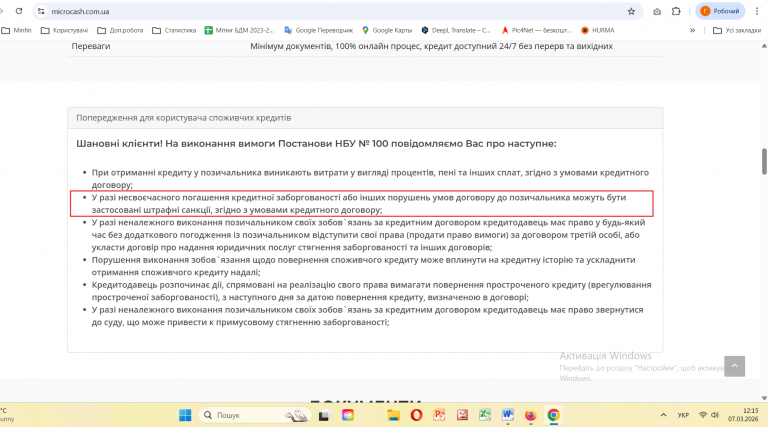
Task: Open the Усі закладки folder
Action: tap(737, 30)
